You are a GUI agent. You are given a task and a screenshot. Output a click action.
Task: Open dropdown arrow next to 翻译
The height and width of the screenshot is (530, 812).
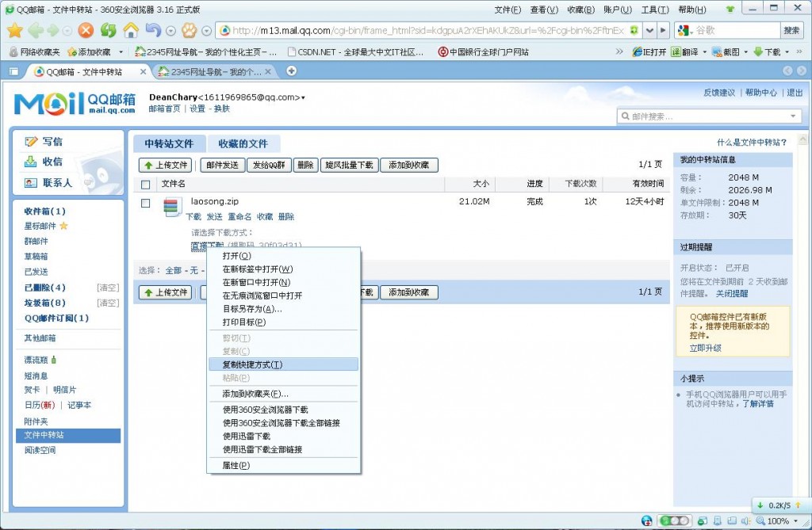coord(704,51)
